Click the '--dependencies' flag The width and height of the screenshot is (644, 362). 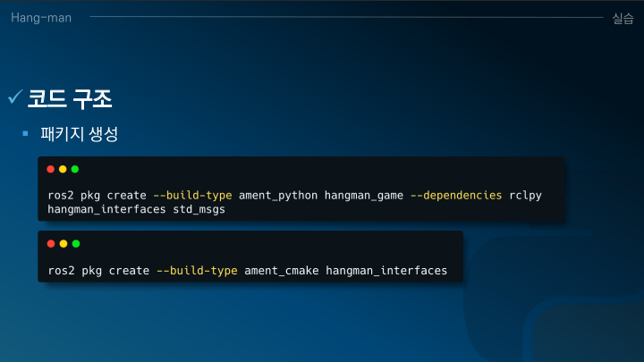click(x=456, y=196)
